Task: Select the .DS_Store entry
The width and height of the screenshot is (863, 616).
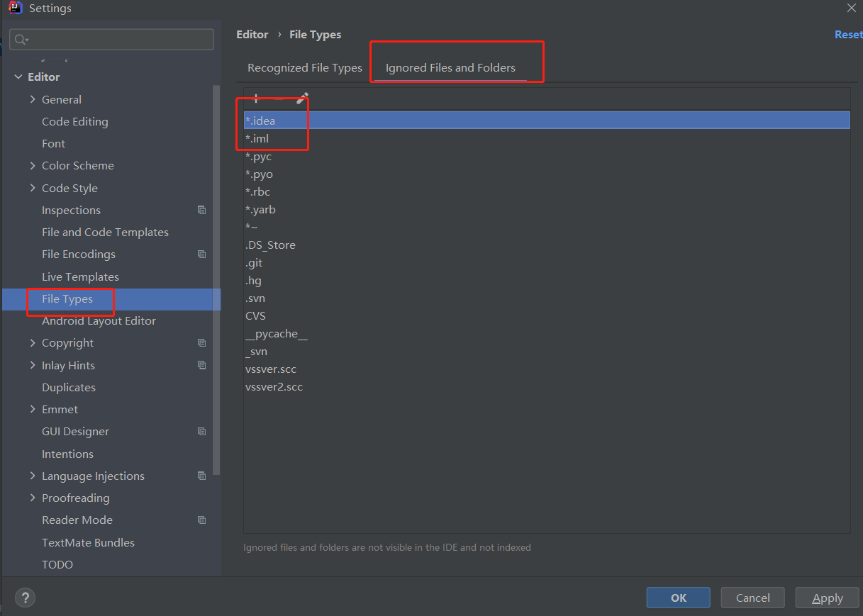Action: (x=547, y=245)
